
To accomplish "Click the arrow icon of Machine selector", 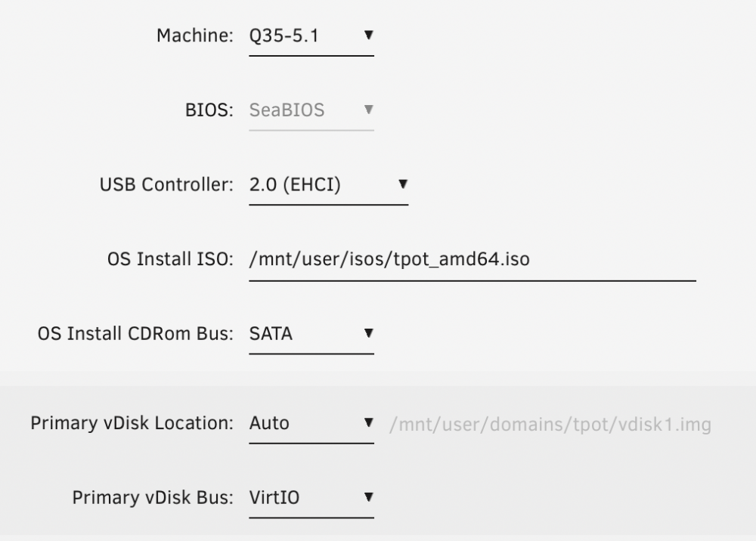I will tap(369, 36).
